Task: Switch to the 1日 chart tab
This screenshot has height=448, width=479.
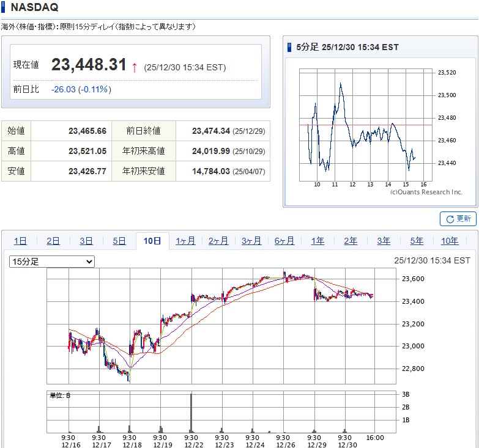Action: (x=20, y=241)
